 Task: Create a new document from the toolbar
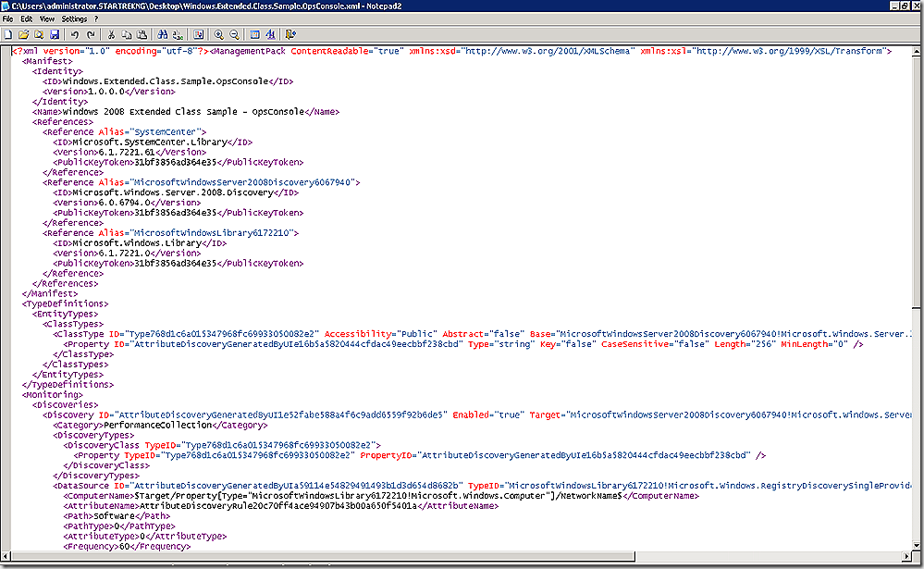(x=8, y=35)
